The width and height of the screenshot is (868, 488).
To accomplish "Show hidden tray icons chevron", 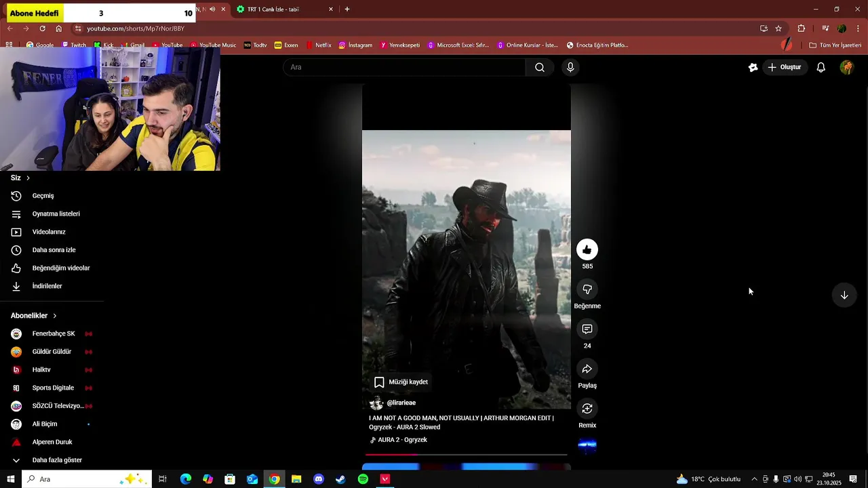I will tap(754, 479).
